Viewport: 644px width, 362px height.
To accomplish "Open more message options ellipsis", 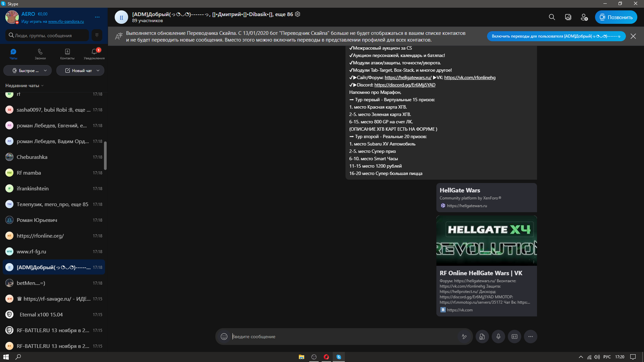I will click(x=531, y=337).
